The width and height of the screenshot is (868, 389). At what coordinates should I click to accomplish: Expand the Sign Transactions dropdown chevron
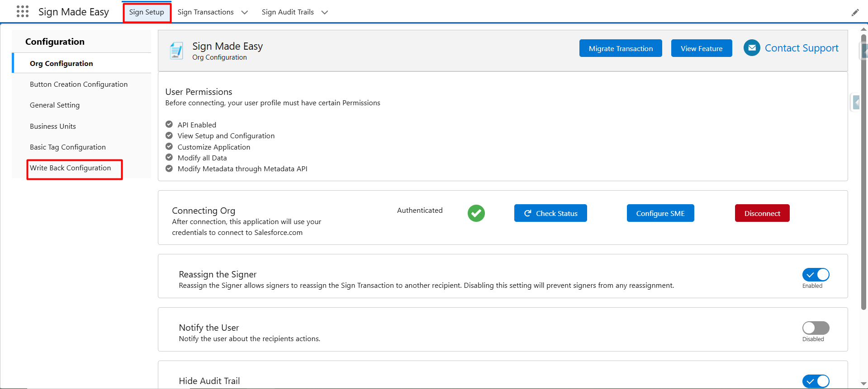pyautogui.click(x=245, y=12)
